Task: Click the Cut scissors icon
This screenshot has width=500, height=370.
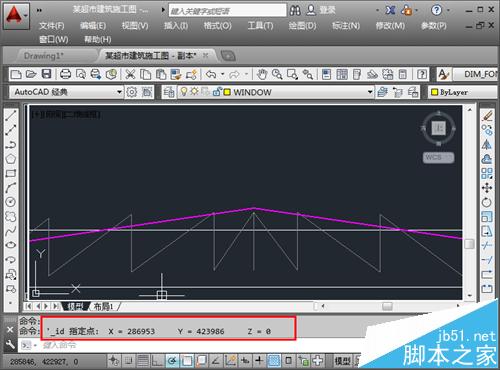Action: 130,74
